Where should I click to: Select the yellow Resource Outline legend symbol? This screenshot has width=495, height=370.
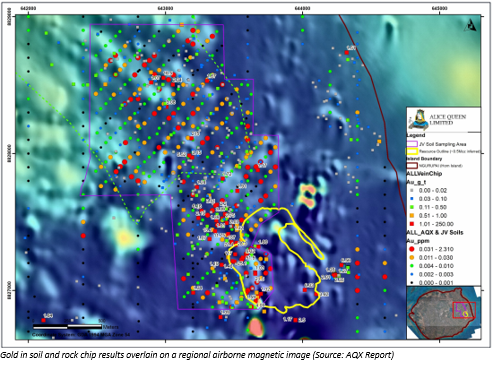point(412,151)
